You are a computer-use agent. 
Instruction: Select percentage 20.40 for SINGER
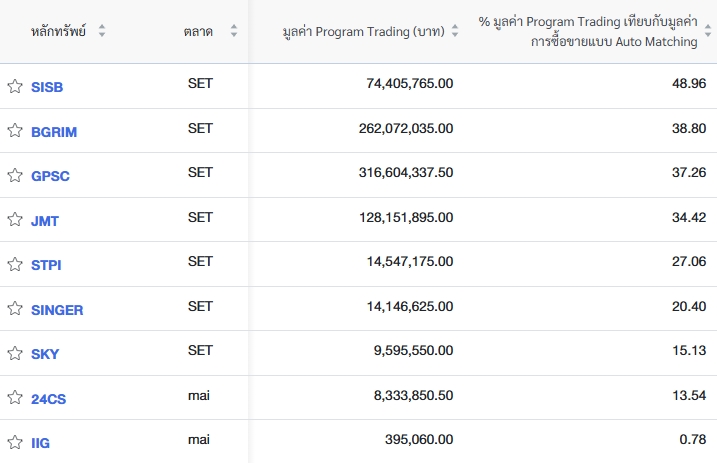[x=689, y=306]
